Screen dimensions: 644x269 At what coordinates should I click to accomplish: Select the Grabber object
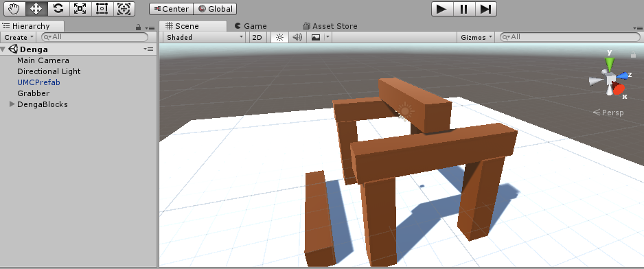(x=33, y=93)
